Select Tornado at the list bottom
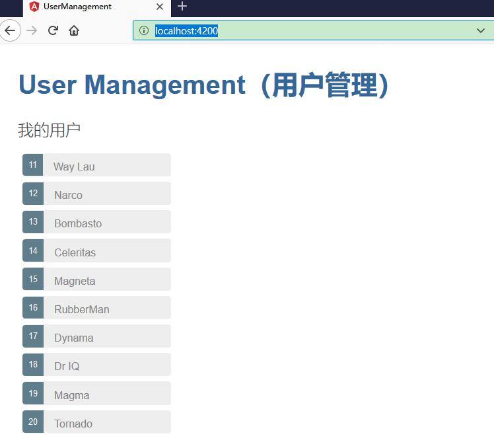The image size is (494, 448). (x=96, y=422)
